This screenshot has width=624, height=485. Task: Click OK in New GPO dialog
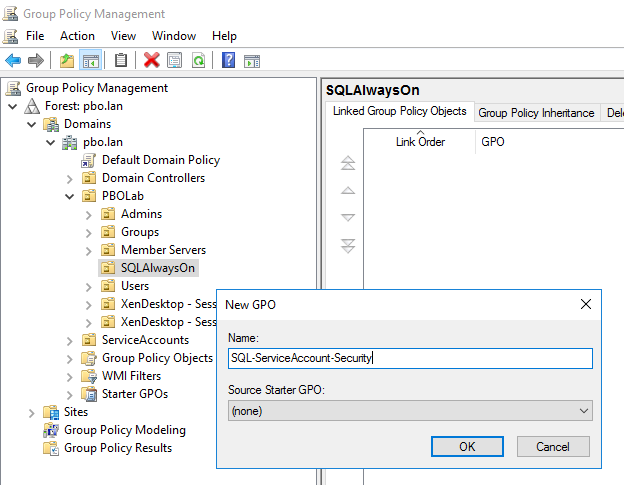pos(467,446)
